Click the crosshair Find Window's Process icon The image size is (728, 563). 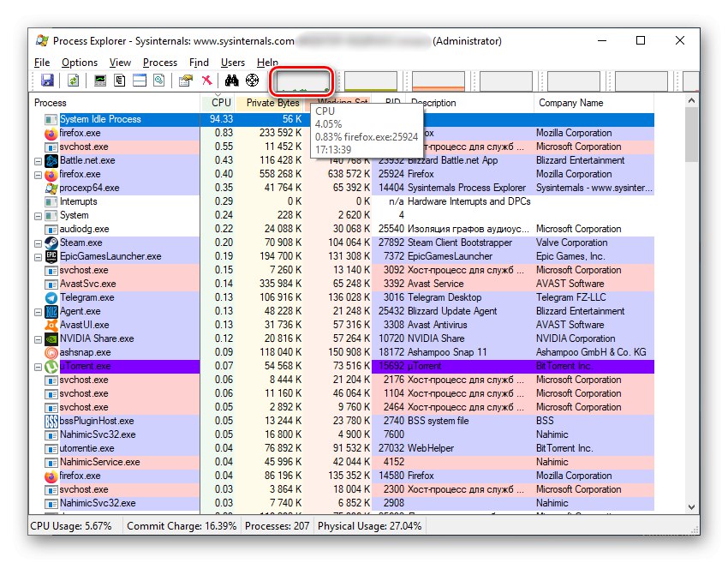[252, 81]
